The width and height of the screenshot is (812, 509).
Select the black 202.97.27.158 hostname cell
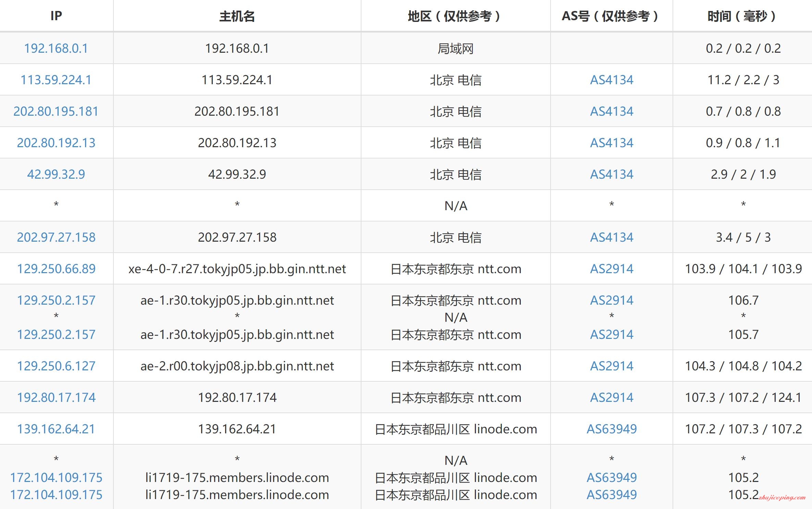[237, 237]
